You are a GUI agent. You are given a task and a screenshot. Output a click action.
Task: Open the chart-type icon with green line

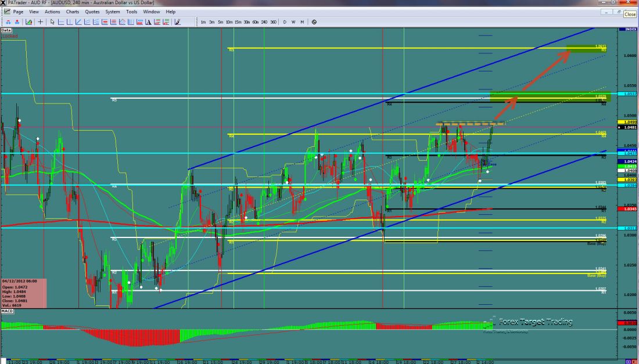[x=28, y=22]
